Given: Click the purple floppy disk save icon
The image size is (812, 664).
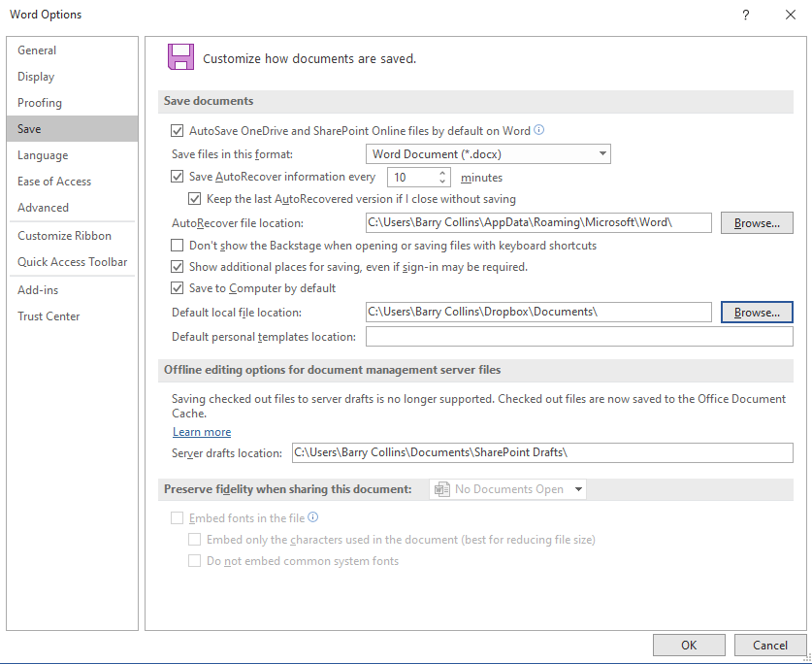Looking at the screenshot, I should [x=180, y=57].
